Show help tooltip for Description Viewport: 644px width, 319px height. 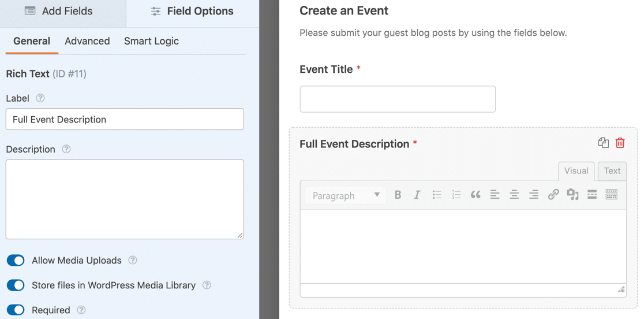pos(66,149)
